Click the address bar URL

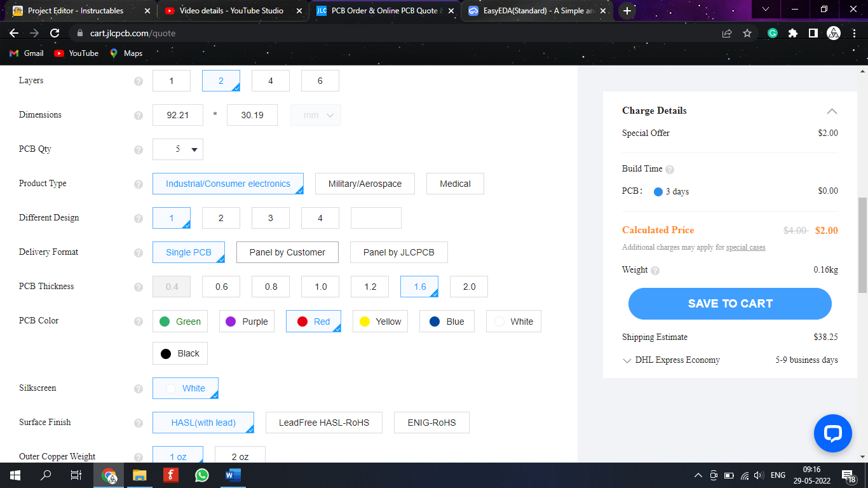132,33
